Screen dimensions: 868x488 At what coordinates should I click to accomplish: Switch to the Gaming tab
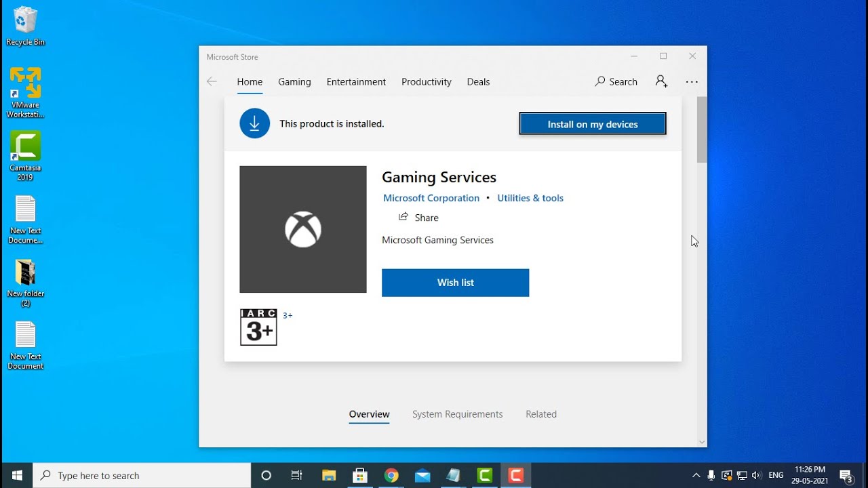pos(294,81)
